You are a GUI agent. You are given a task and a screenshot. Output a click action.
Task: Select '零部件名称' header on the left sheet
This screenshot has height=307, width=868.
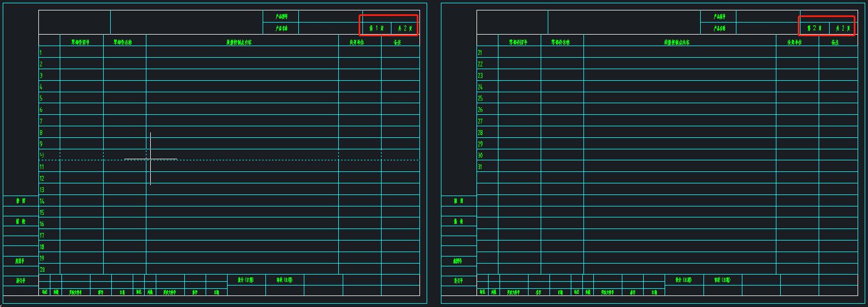click(123, 42)
